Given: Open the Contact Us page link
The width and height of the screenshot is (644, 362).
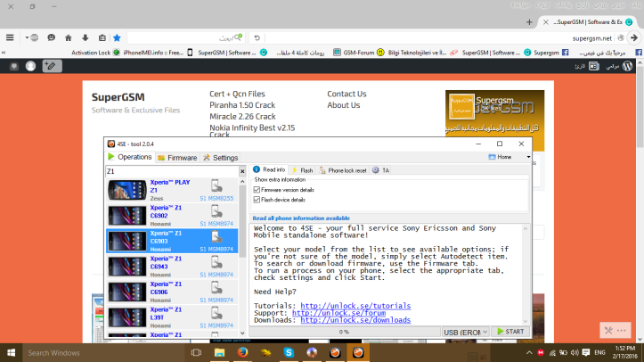Looking at the screenshot, I should 346,94.
